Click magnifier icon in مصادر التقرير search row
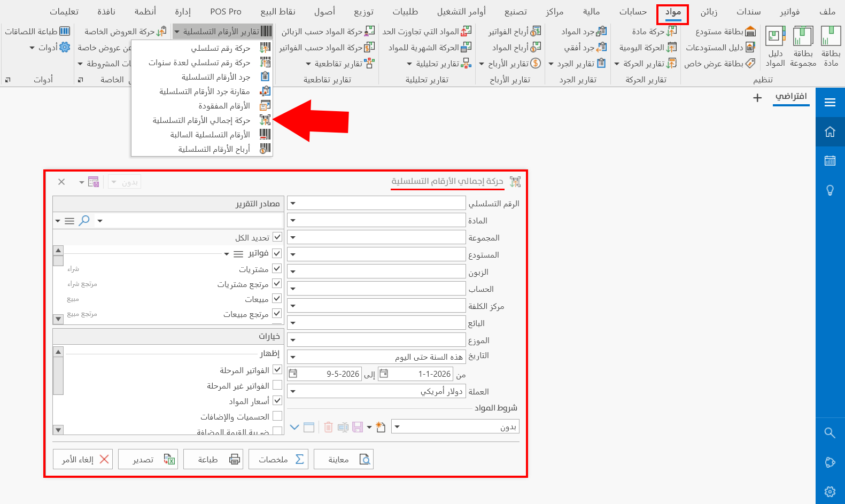 pos(84,220)
